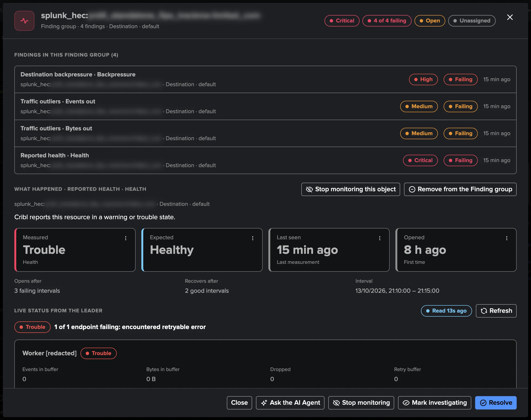This screenshot has height=420, width=531.
Task: Click Remove from the Finding group button
Action: point(460,189)
